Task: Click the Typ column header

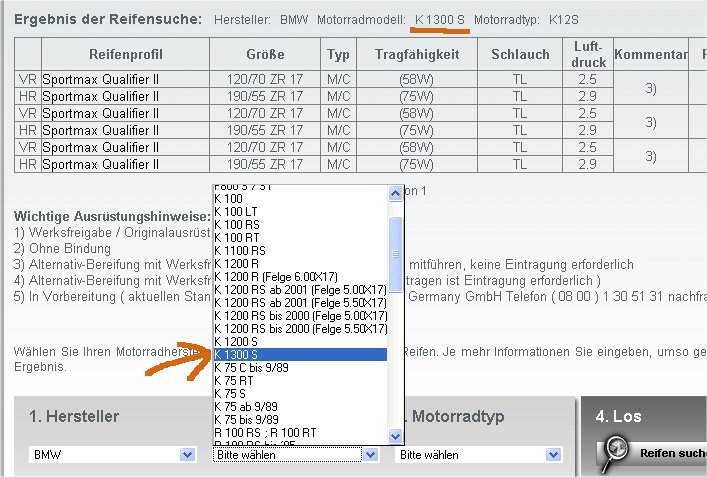Action: (338, 54)
